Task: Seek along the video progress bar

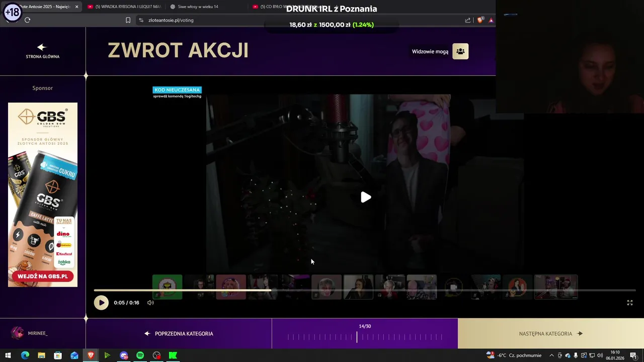Action: click(365, 290)
